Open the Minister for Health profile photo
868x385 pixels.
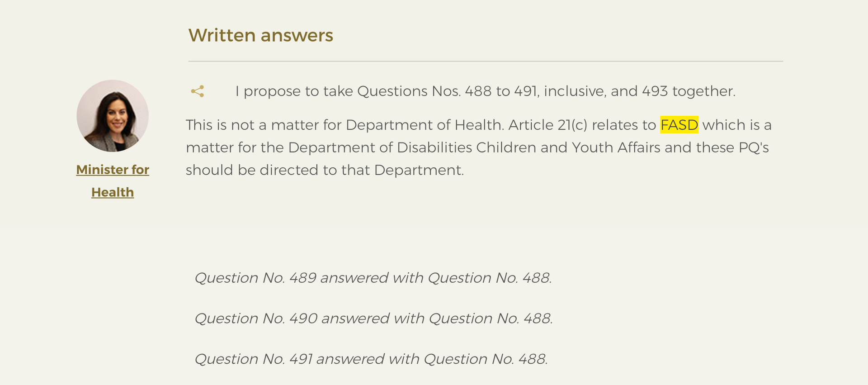point(113,116)
